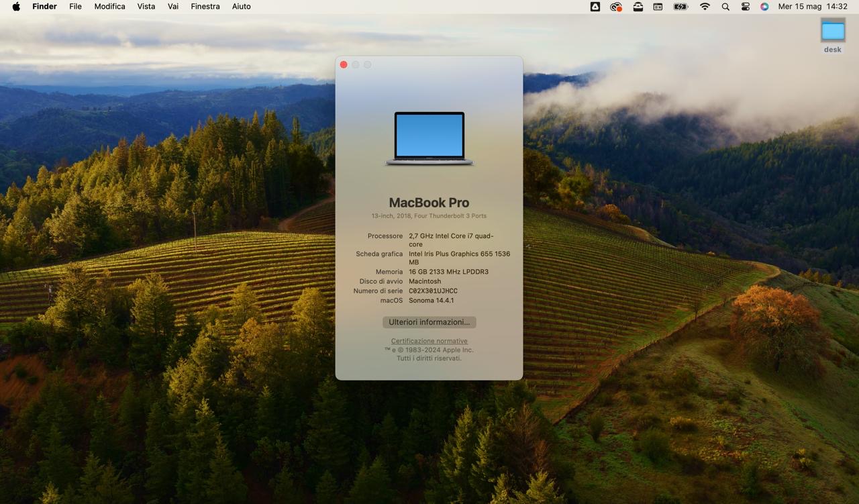Click the serial number C02X301UJHCC
The image size is (859, 504).
pos(434,291)
